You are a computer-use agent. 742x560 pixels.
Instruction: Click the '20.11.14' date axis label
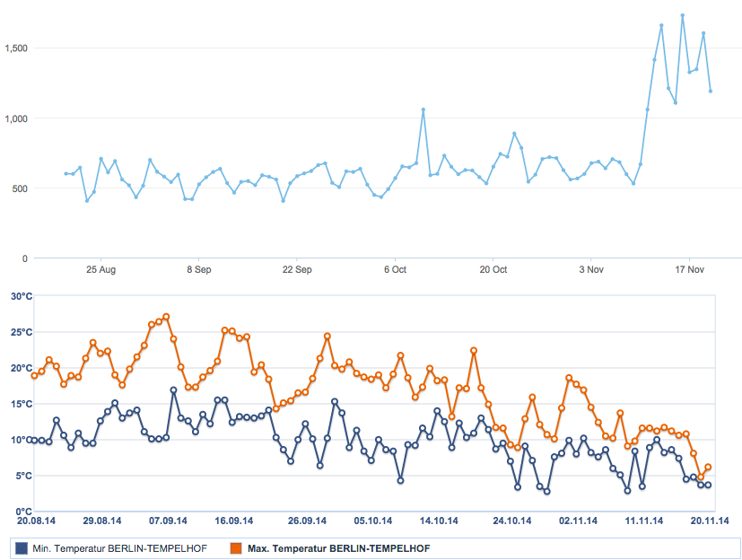pyautogui.click(x=709, y=520)
